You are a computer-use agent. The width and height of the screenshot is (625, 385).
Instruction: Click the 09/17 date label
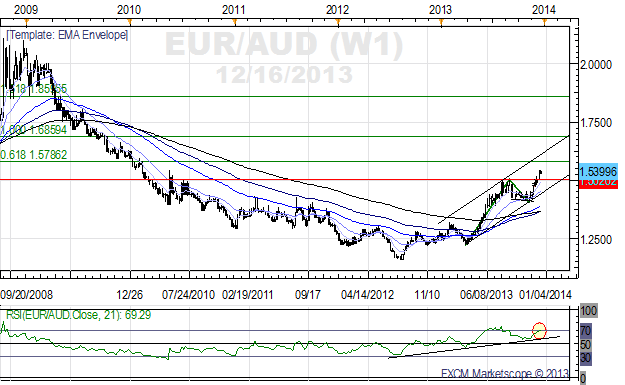click(307, 295)
